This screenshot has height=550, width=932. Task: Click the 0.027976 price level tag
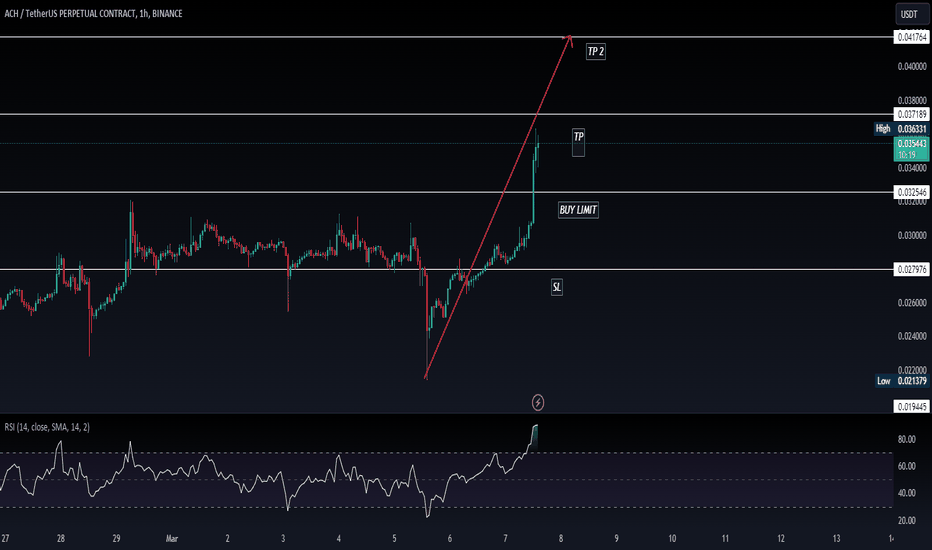coord(912,269)
